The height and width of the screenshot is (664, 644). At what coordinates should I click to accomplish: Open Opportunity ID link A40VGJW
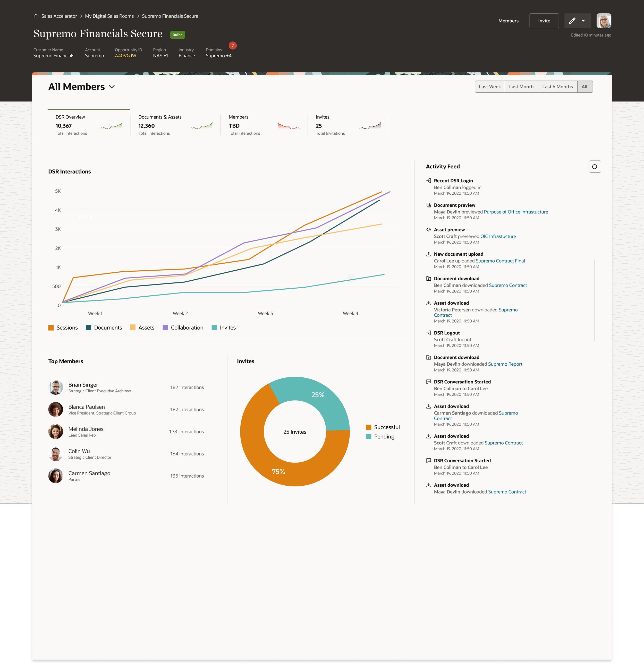point(125,56)
